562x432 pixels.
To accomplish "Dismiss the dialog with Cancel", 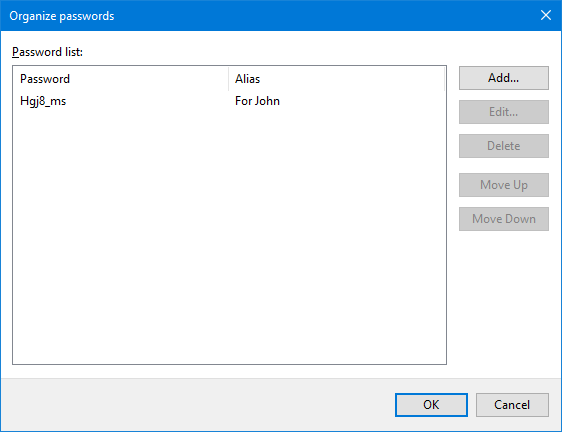I will (x=512, y=405).
